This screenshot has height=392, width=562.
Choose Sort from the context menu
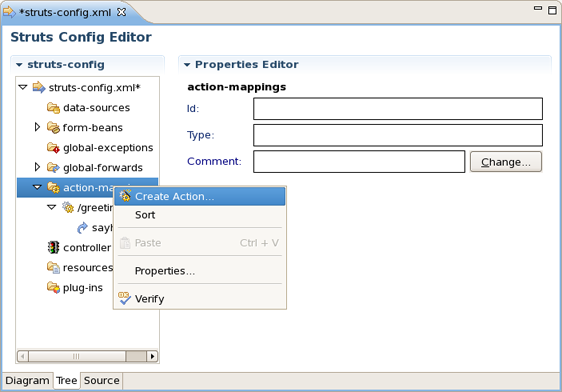pyautogui.click(x=200, y=215)
